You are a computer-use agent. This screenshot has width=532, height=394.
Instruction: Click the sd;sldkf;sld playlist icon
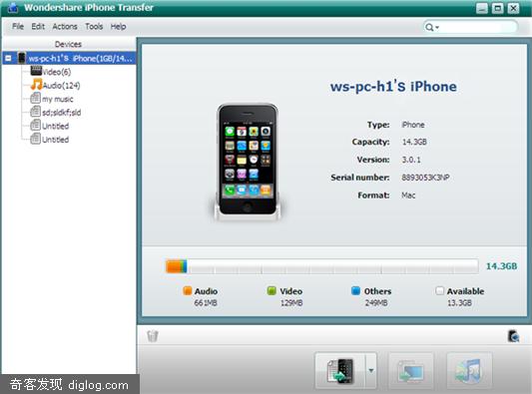pos(35,112)
